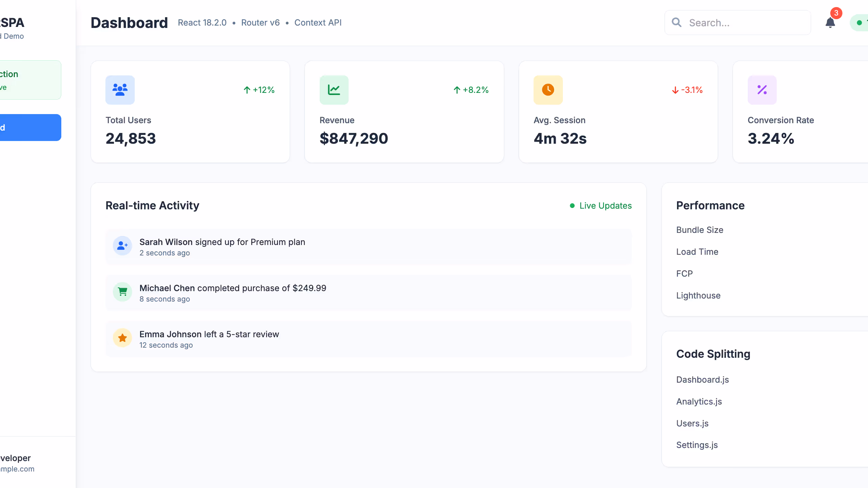This screenshot has width=868, height=488.
Task: Click the Revenue +8.2% trend indicator
Action: 471,90
